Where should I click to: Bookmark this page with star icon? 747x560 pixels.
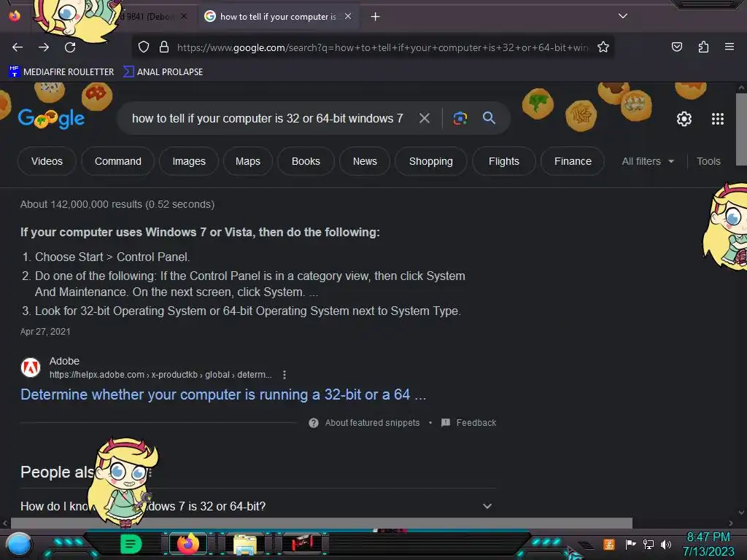603,47
